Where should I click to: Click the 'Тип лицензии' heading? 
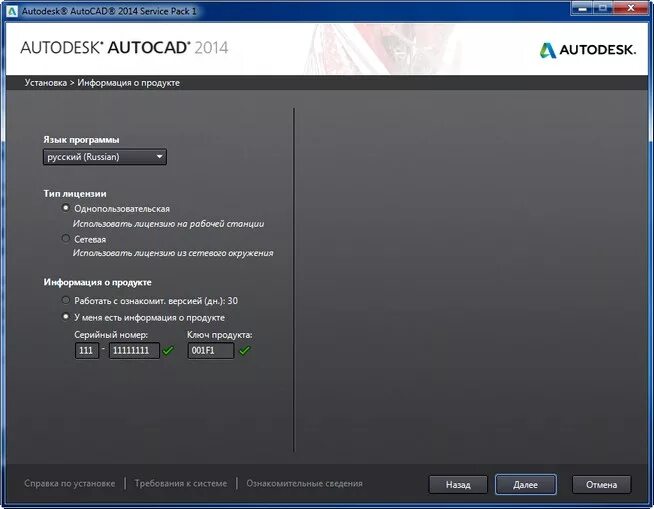click(75, 194)
